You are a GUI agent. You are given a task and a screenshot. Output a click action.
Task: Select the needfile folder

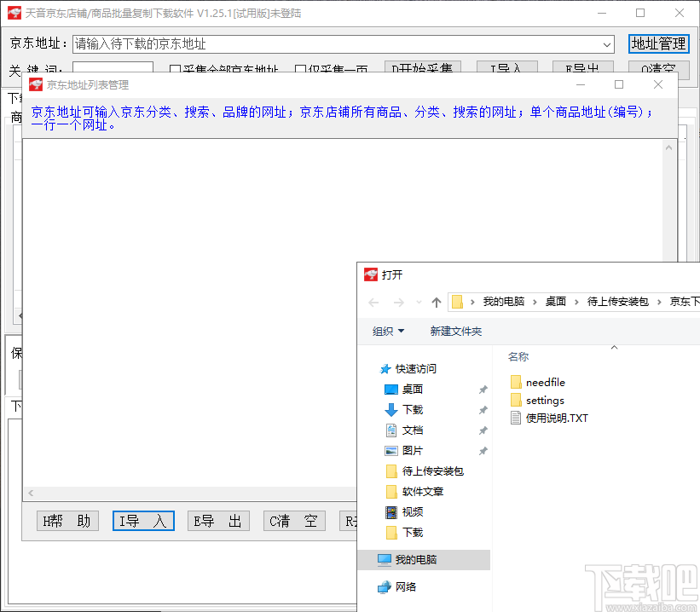coord(537,382)
